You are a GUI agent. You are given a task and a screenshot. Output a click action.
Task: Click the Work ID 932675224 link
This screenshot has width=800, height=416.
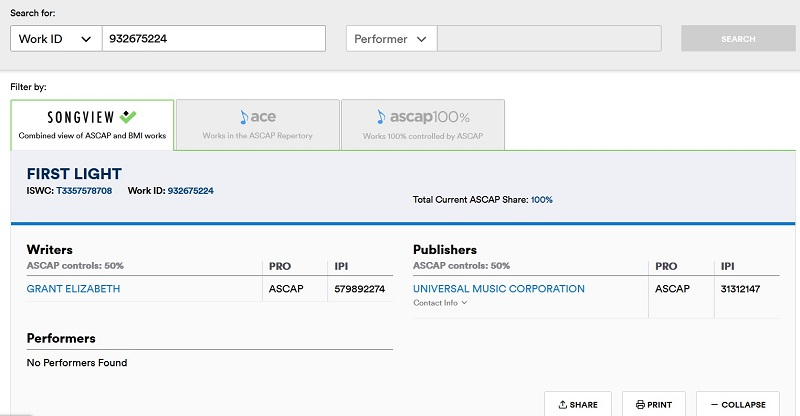coord(190,190)
